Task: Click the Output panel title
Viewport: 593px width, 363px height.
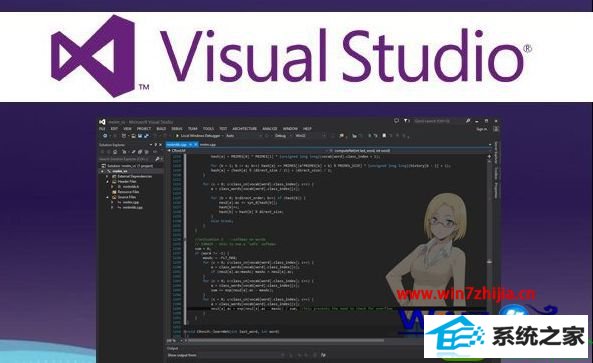Action: 172,348
